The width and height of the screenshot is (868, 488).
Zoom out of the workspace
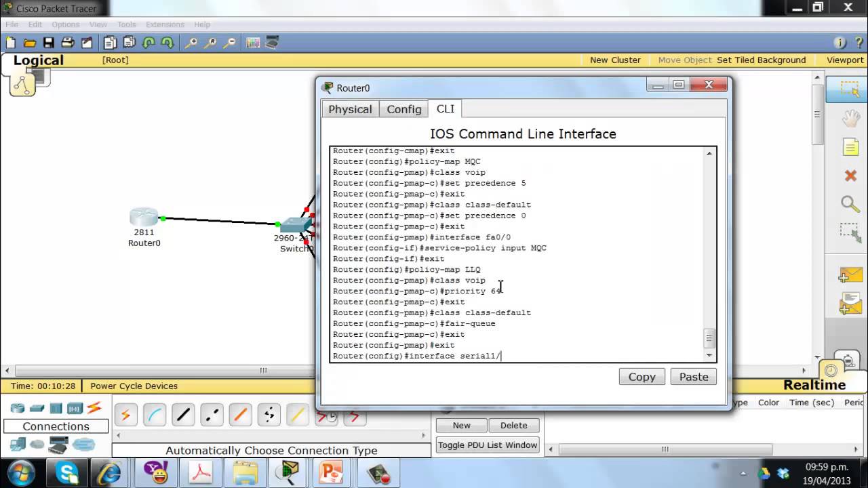pyautogui.click(x=229, y=43)
